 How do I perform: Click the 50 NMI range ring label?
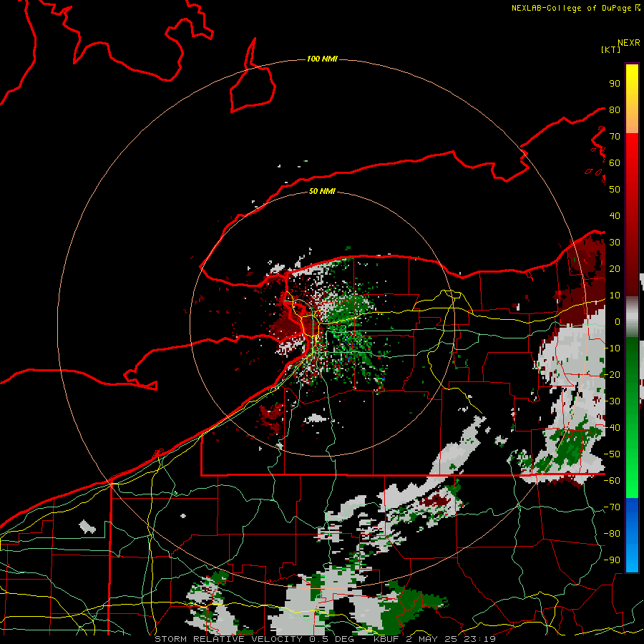coord(322,191)
